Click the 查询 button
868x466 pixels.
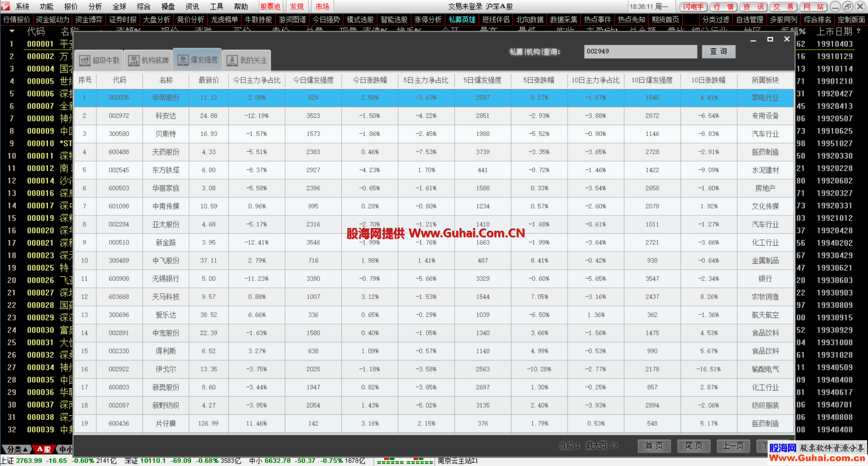(x=718, y=52)
